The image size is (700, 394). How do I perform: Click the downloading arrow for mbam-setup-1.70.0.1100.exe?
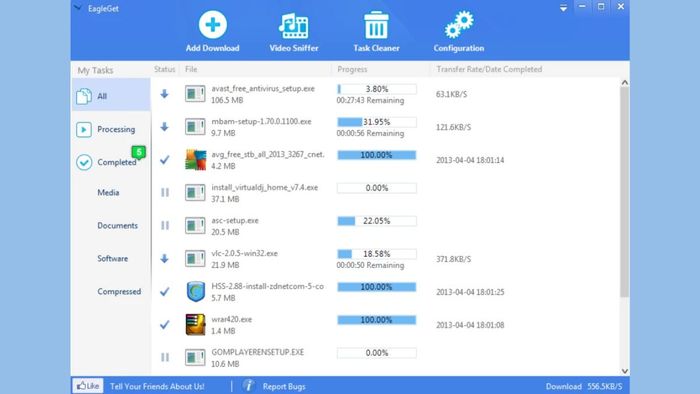tap(165, 127)
